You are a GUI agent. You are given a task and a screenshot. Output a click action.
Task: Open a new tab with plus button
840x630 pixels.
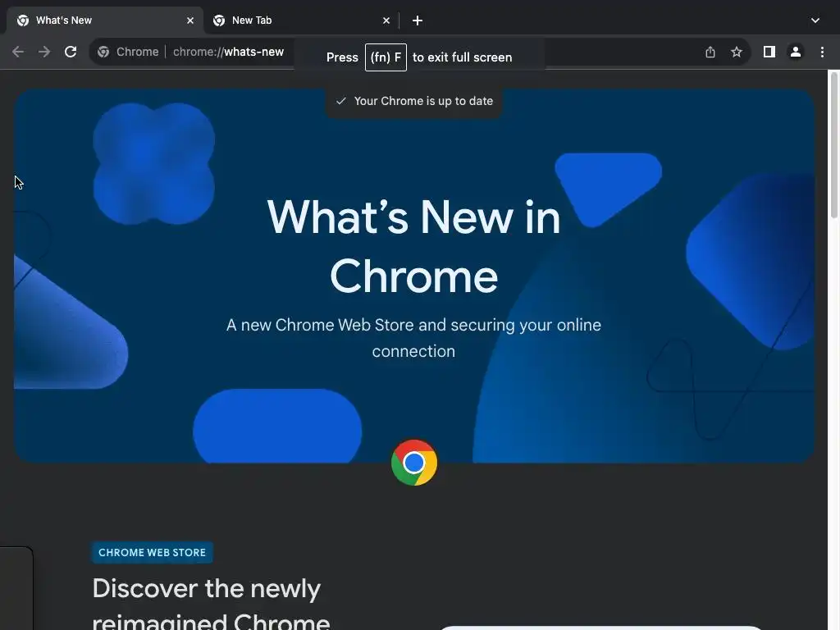pos(418,21)
